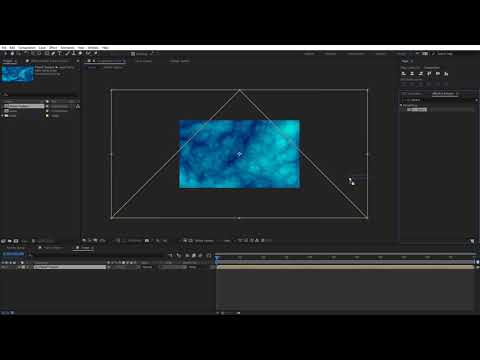Open the Window menu
480x360 pixels.
pos(93,48)
